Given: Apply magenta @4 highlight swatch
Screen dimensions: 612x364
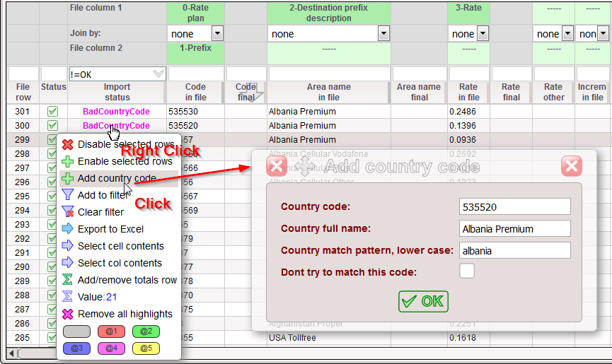Looking at the screenshot, I should click(x=111, y=348).
